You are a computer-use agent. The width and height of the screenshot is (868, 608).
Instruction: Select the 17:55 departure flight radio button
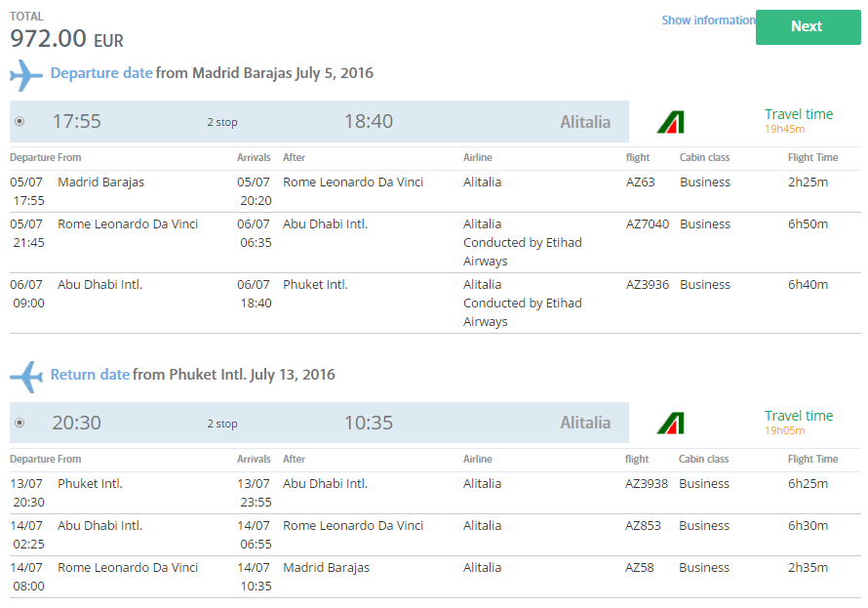[x=20, y=121]
